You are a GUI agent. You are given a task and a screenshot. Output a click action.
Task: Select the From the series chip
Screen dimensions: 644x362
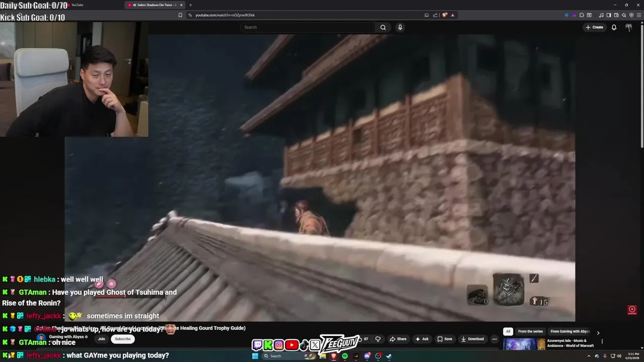[x=530, y=331]
